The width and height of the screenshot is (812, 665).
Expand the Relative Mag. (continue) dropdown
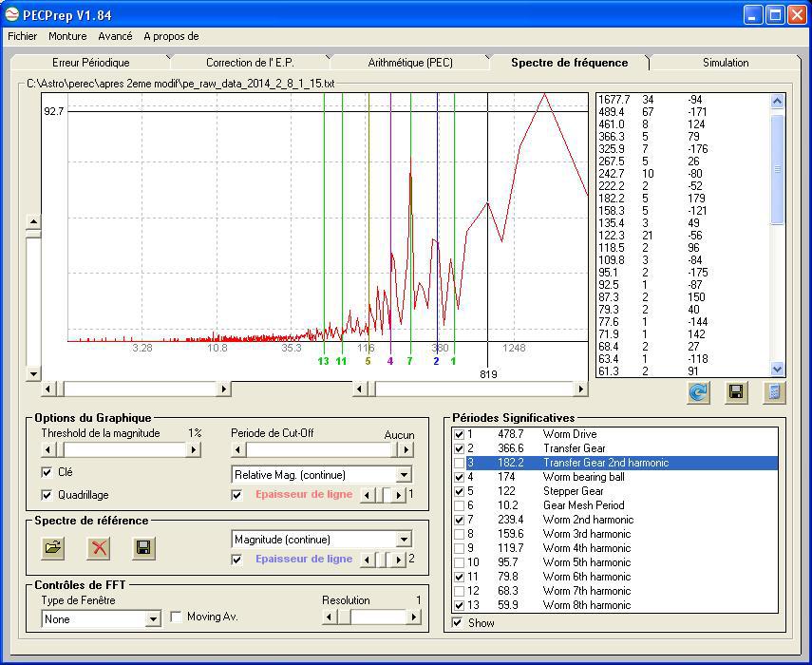[404, 475]
